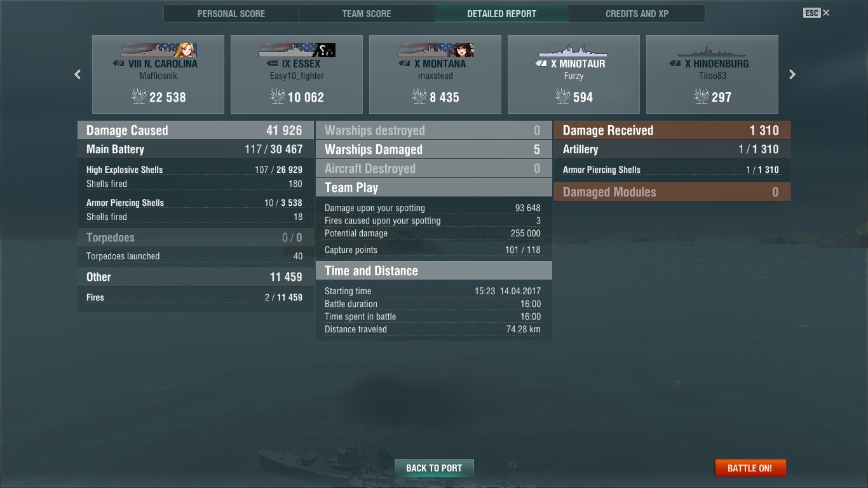Image resolution: width=868 pixels, height=488 pixels.
Task: Click damage explosion icon next to 594
Action: pos(562,97)
